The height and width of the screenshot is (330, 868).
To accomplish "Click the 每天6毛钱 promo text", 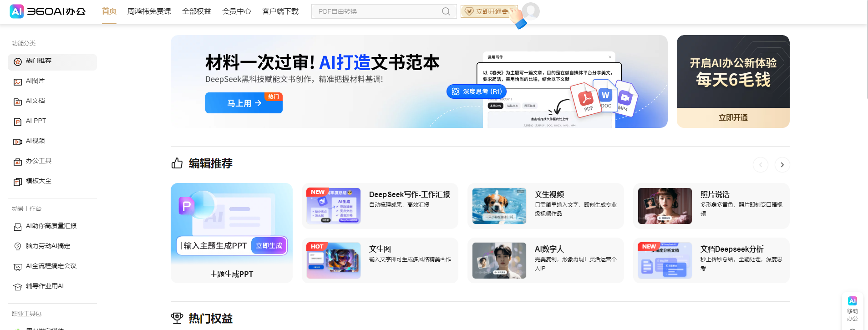I will click(733, 80).
